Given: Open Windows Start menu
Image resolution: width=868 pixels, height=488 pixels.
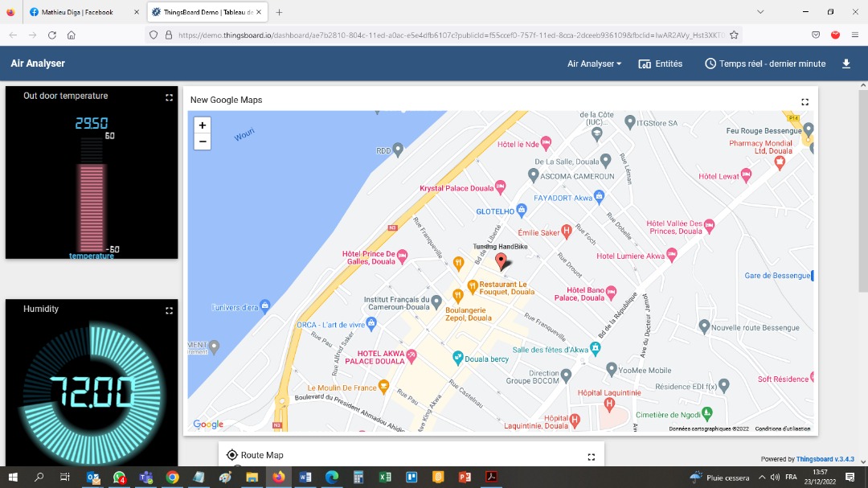Looking at the screenshot, I should tap(14, 477).
